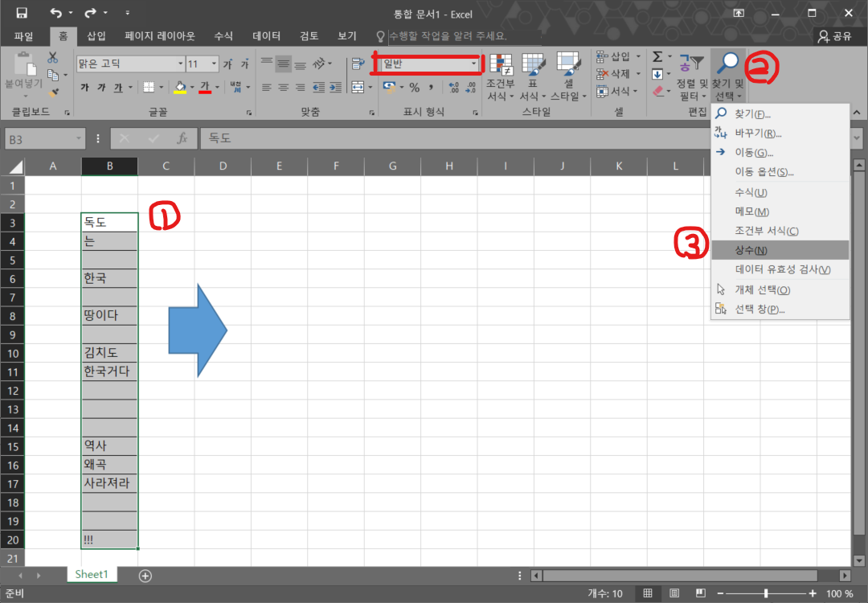
Task: Open the 파일 tab
Action: (x=24, y=36)
